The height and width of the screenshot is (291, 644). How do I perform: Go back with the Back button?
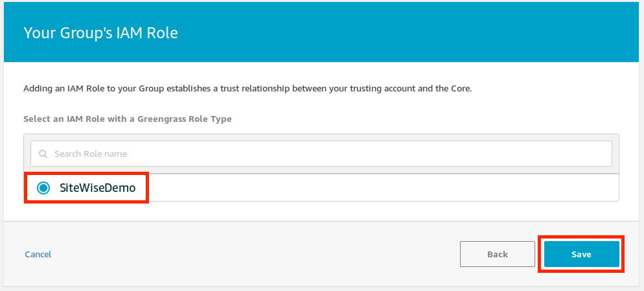[x=497, y=254]
